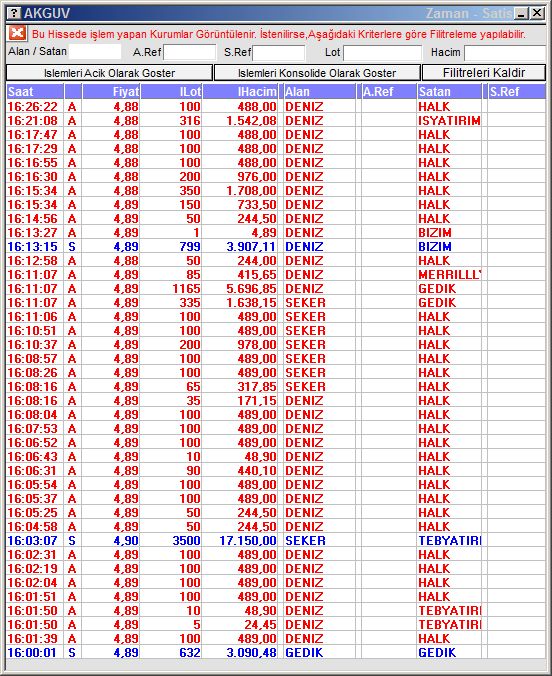Image resolution: width=552 pixels, height=676 pixels.
Task: Click volume 17.150,00
Action: coord(248,541)
